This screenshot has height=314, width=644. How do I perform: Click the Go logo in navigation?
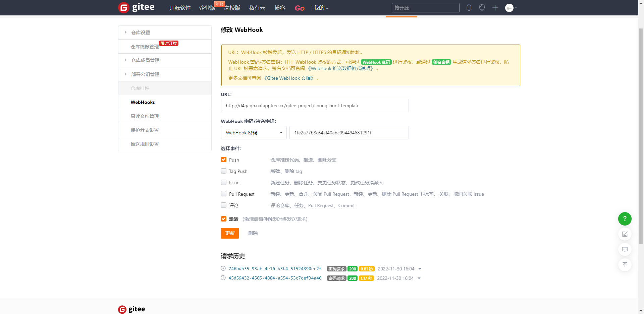point(300,8)
